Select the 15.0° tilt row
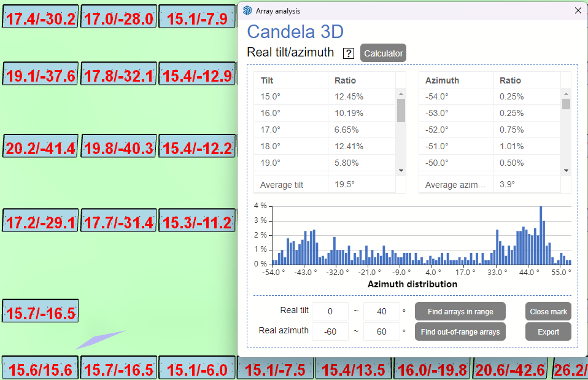This screenshot has width=588, height=380. (325, 96)
